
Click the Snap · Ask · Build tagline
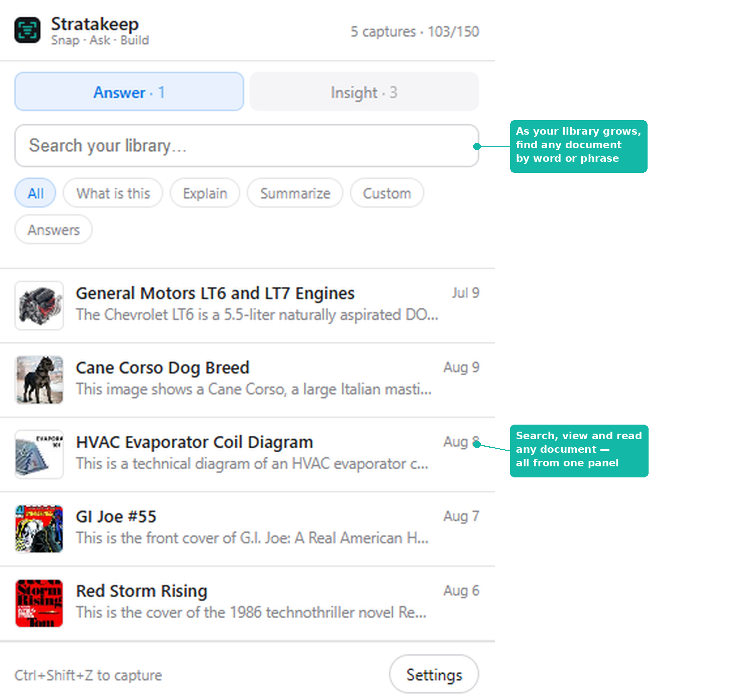click(100, 40)
